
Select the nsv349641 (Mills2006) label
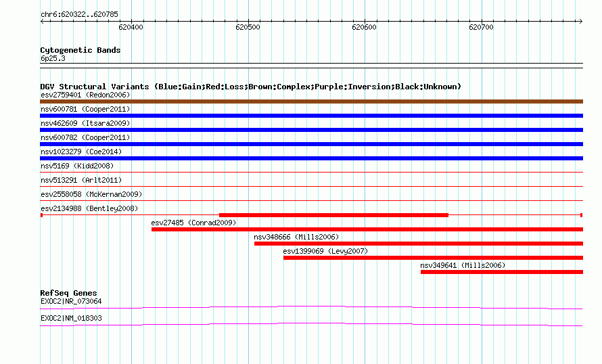463,265
